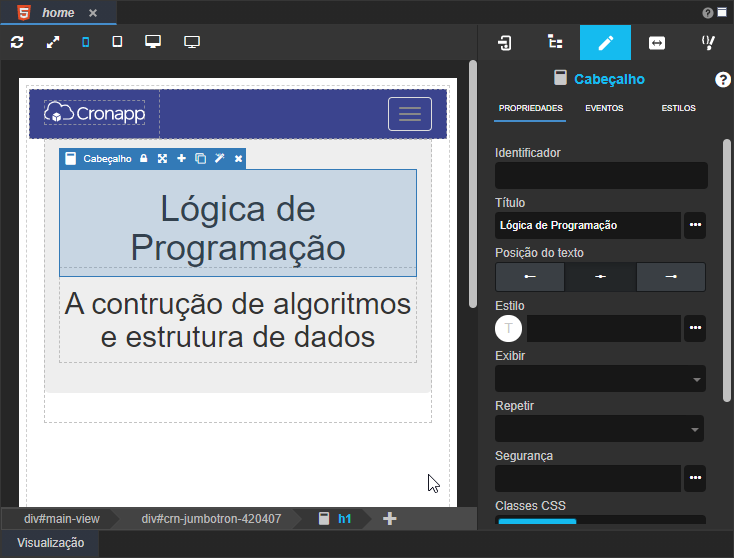This screenshot has width=734, height=558.
Task: Select the home file tab
Action: [58, 13]
